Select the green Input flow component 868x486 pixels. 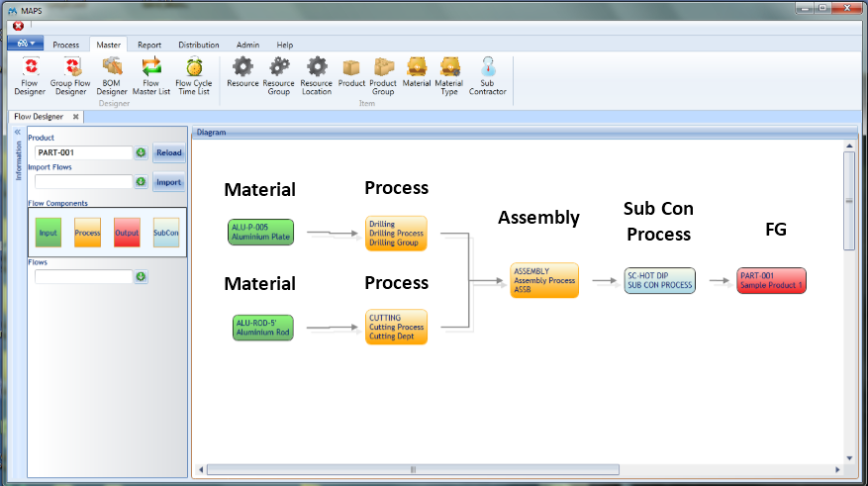48,233
